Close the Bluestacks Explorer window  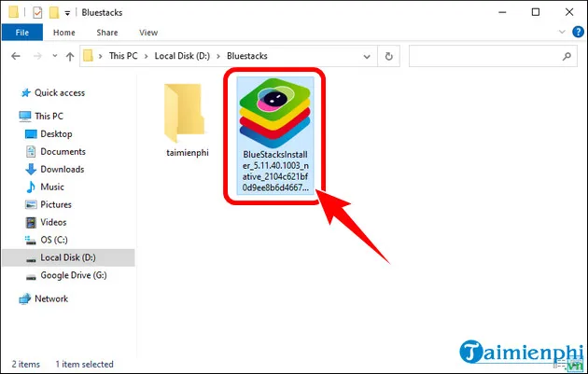tap(569, 12)
